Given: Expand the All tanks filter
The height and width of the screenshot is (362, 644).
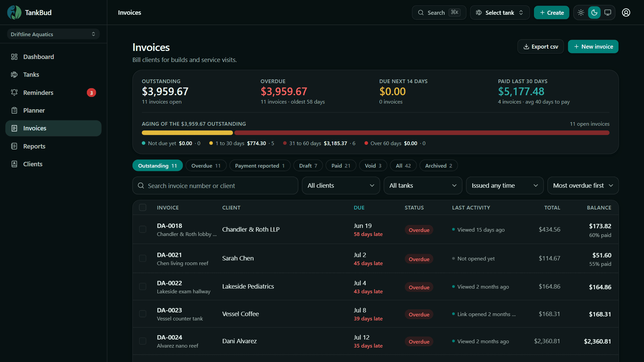Looking at the screenshot, I should click(x=423, y=186).
